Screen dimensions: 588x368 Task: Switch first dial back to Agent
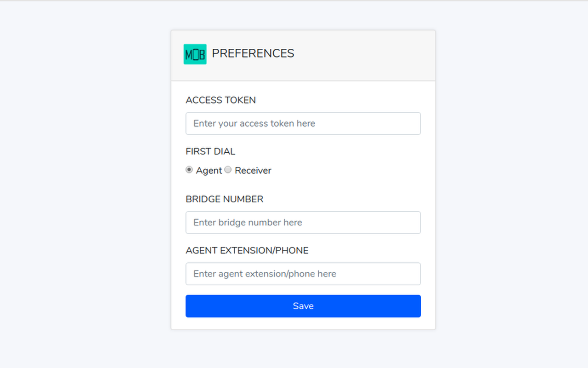coord(189,170)
